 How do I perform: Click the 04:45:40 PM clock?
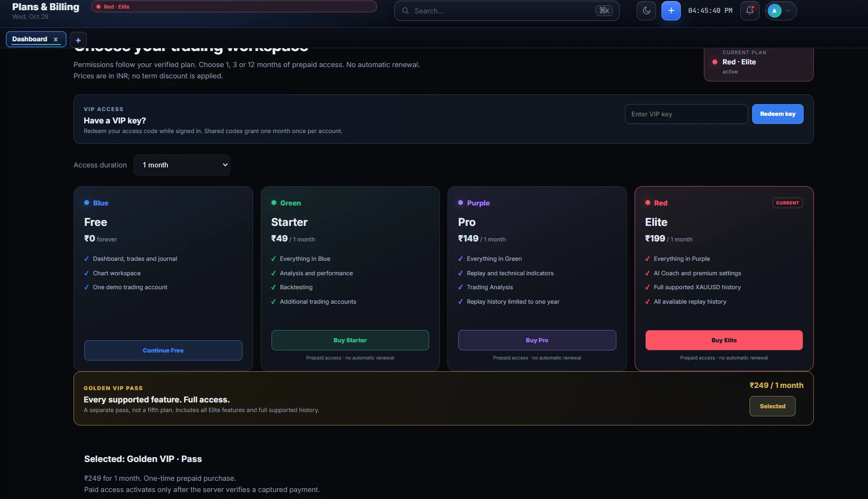click(710, 11)
